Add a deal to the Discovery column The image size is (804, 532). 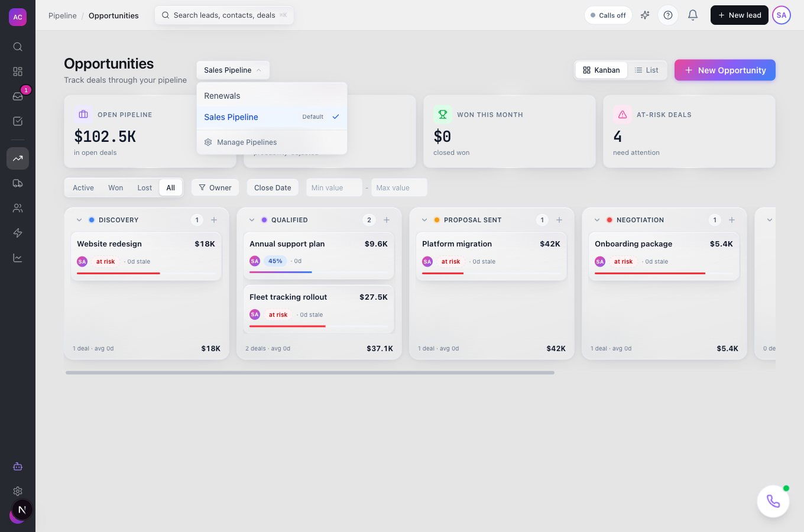tap(214, 220)
